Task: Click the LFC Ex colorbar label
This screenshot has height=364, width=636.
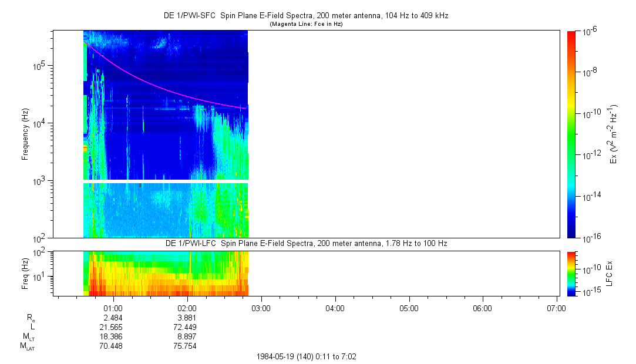Action: (609, 274)
